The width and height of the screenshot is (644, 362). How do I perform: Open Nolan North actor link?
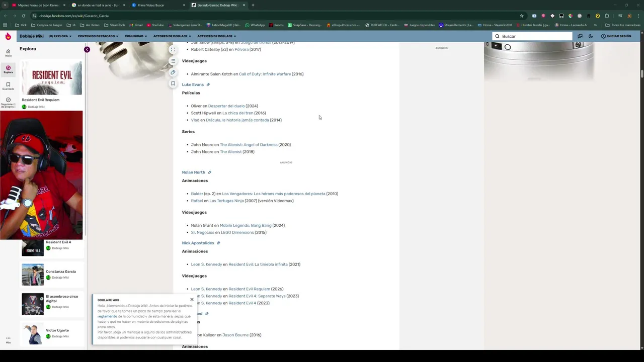(193, 172)
